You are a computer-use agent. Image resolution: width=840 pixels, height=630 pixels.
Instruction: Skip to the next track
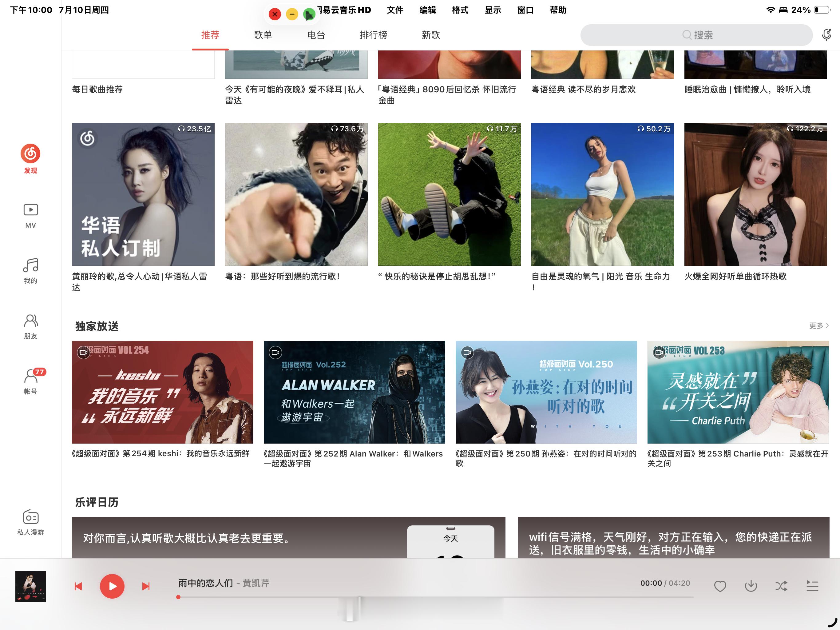[x=146, y=586]
